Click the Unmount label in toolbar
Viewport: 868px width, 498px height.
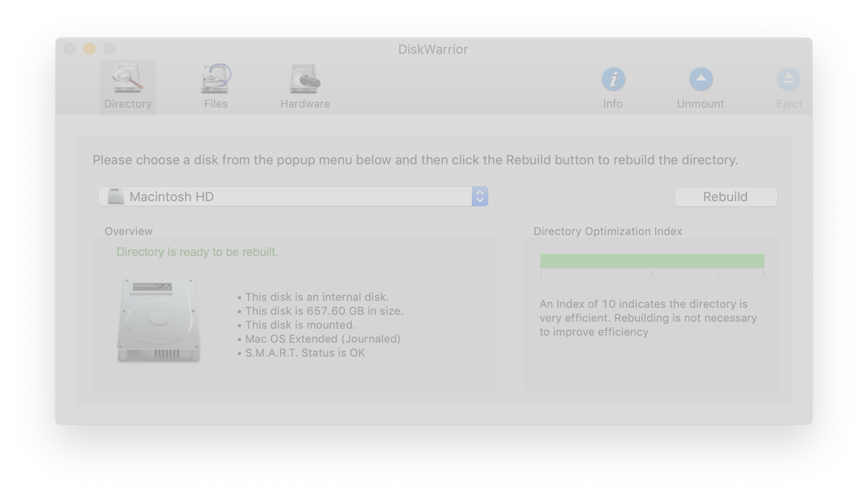700,104
